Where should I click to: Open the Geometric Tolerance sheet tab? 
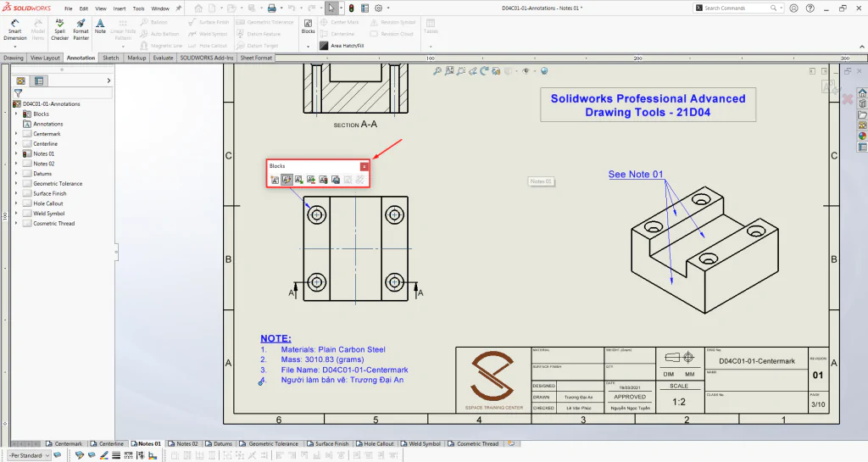click(x=269, y=443)
